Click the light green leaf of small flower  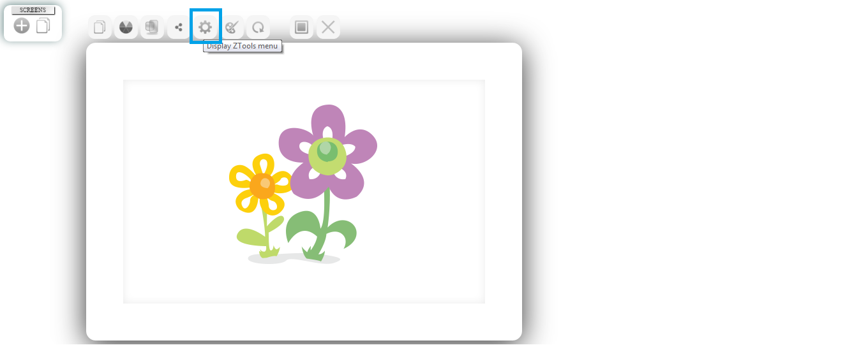pyautogui.click(x=250, y=237)
